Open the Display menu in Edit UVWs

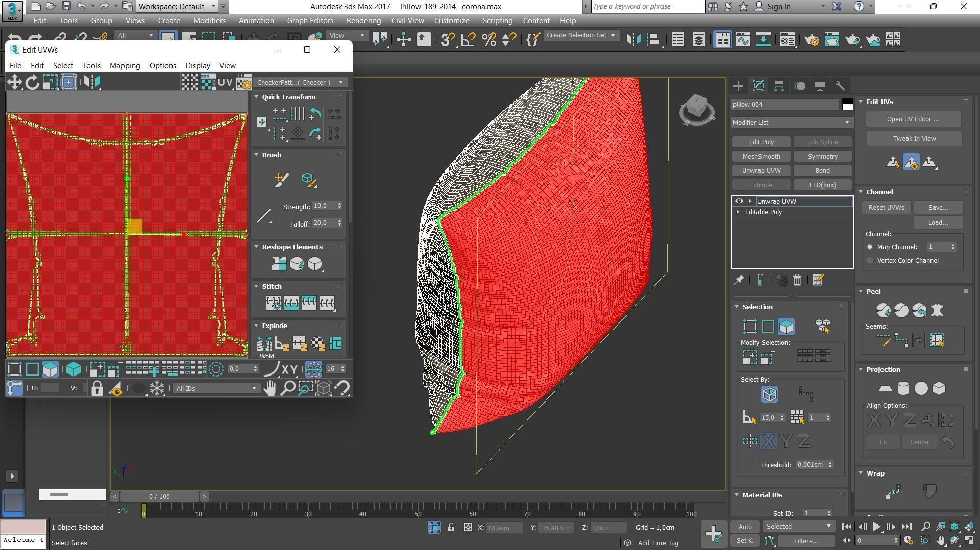pyautogui.click(x=198, y=66)
